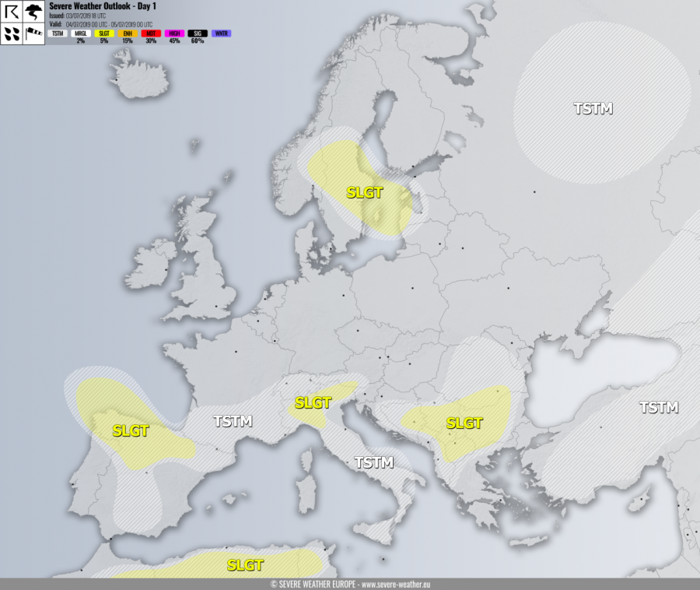
Task: Click the TSTM label over central Italy
Action: coord(374,462)
